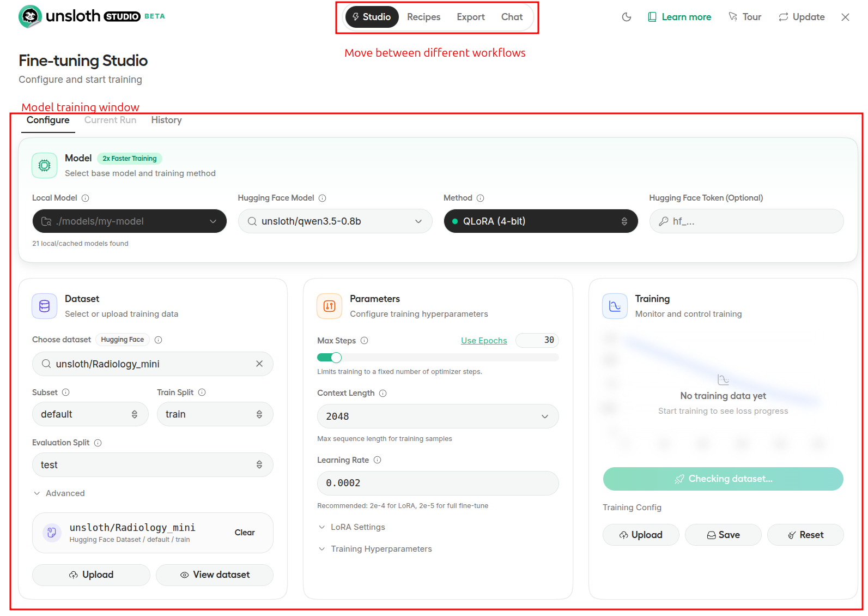This screenshot has height=616, width=868.
Task: Click info icon next to Choose dataset
Action: pos(159,340)
